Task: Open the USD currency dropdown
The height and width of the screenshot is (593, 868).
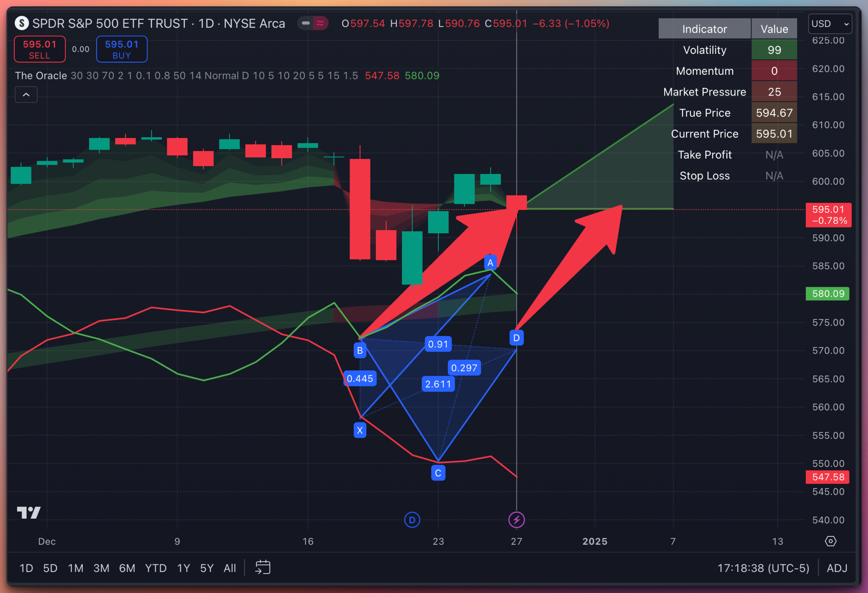Action: click(x=830, y=23)
